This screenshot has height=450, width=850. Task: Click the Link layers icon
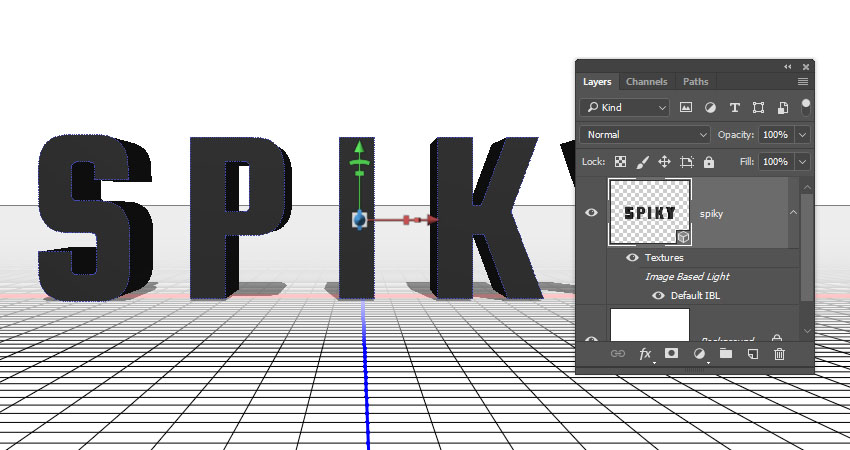click(x=618, y=353)
